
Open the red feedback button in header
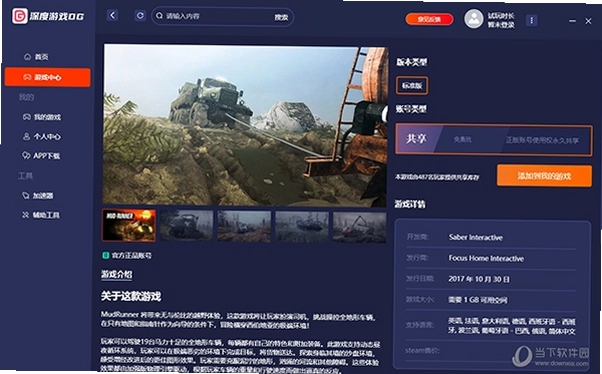(x=429, y=19)
